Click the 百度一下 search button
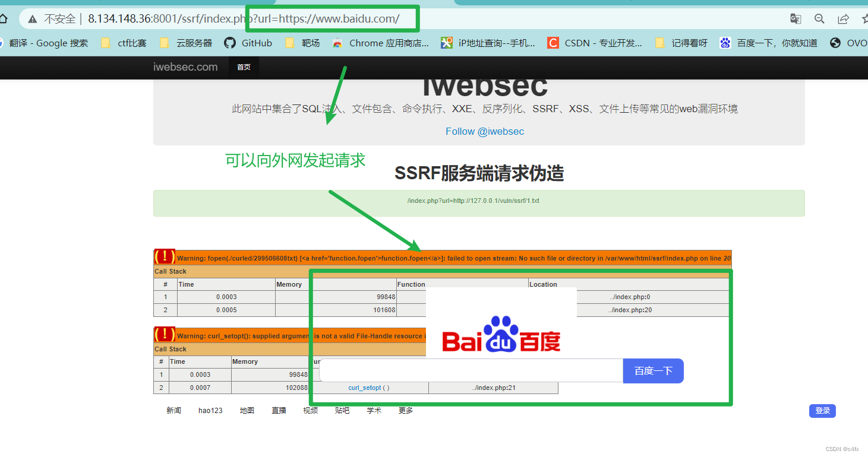The image size is (868, 457). pos(654,371)
